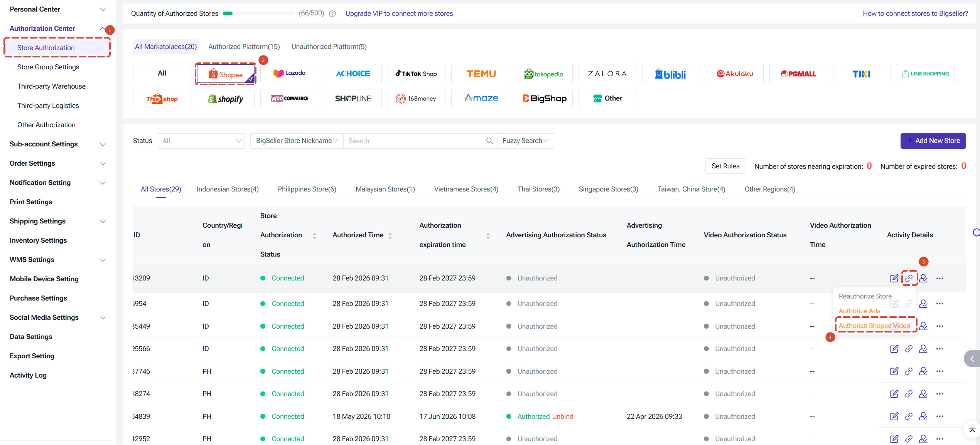This screenshot has width=980, height=445.
Task: Choose Authorize Ads from the popup menu
Action: [x=859, y=311]
